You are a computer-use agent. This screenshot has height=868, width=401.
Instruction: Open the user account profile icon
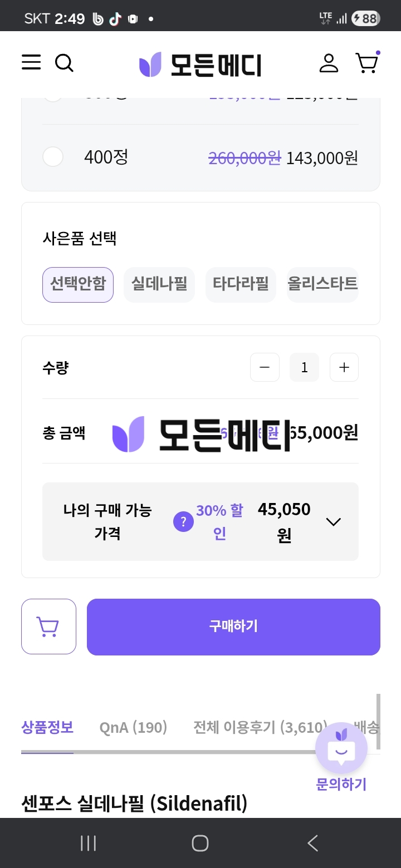click(x=329, y=63)
